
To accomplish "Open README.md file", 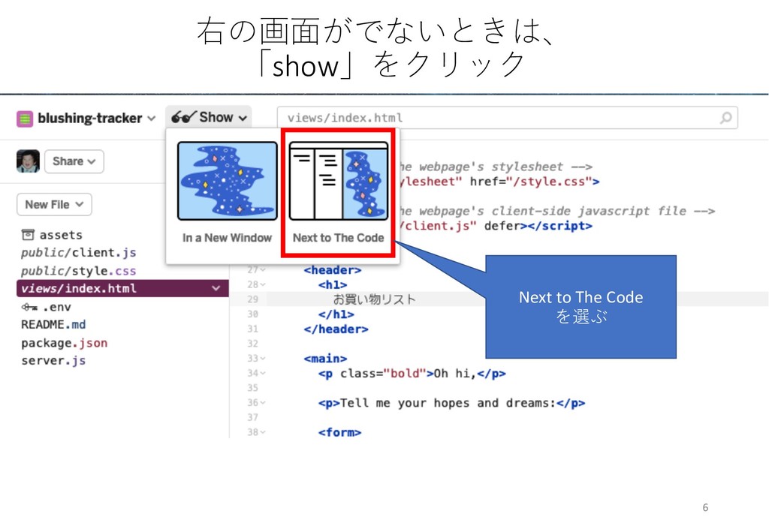I will pyautogui.click(x=53, y=325).
